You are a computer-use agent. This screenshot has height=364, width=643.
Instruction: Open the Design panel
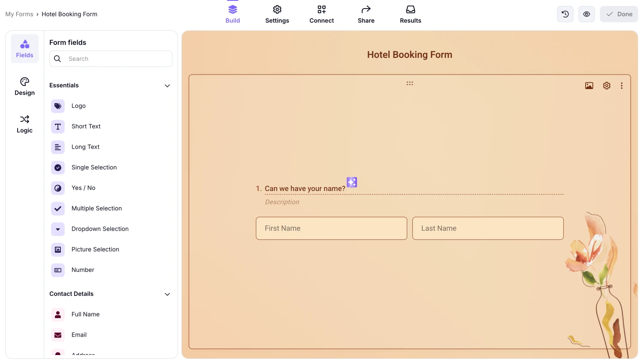(24, 87)
